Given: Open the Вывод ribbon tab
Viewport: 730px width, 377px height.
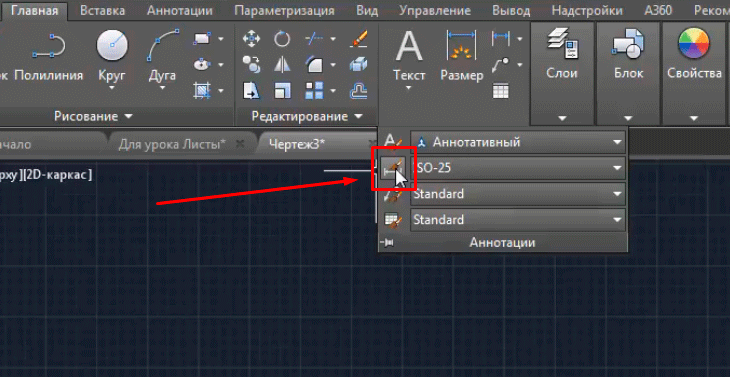Looking at the screenshot, I should 511,10.
